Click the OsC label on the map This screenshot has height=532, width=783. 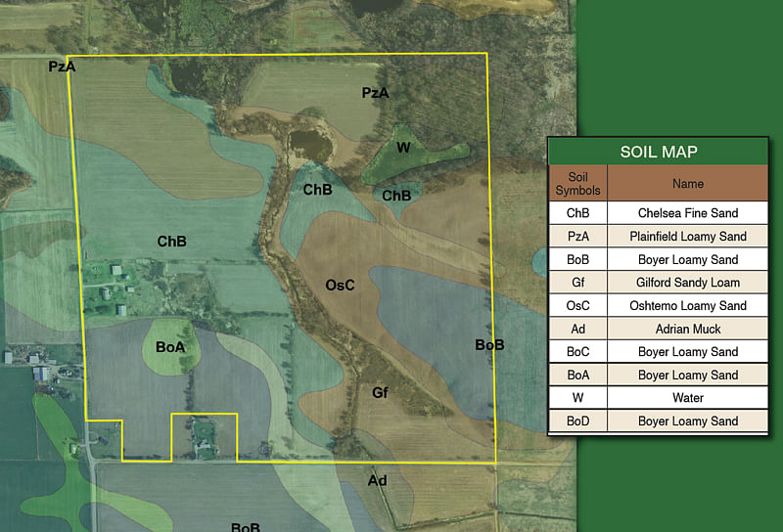pyautogui.click(x=340, y=285)
